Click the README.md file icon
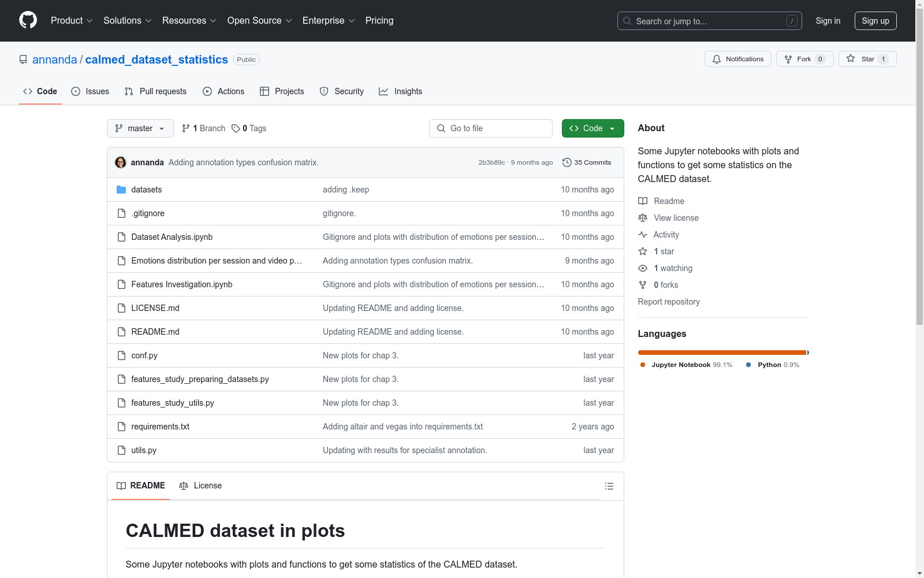 tap(121, 332)
